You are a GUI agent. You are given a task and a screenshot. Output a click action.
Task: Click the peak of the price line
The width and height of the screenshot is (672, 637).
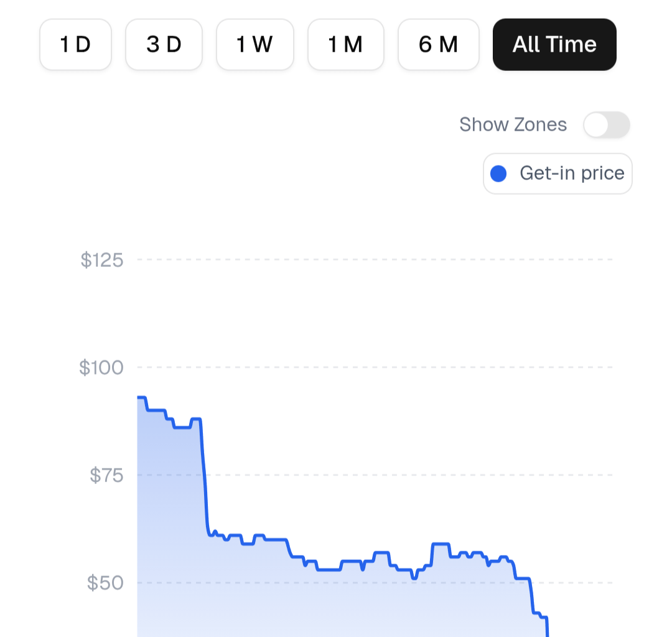[x=140, y=396]
